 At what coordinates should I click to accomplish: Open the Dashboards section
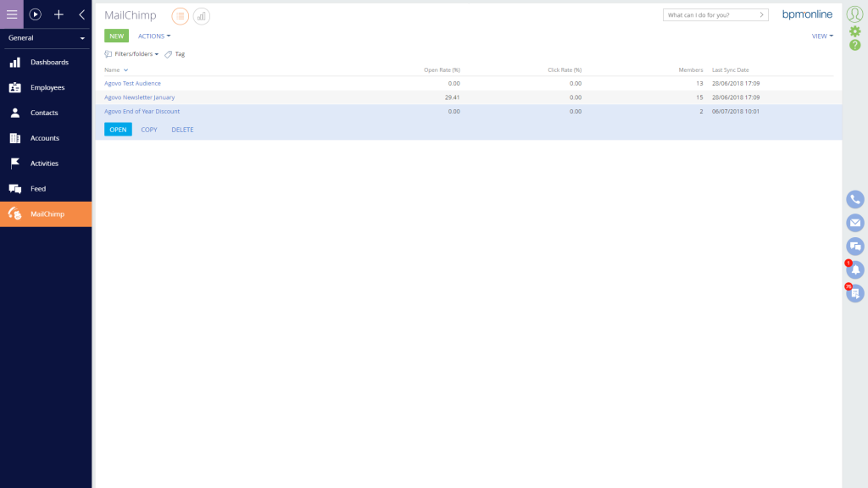pyautogui.click(x=46, y=63)
